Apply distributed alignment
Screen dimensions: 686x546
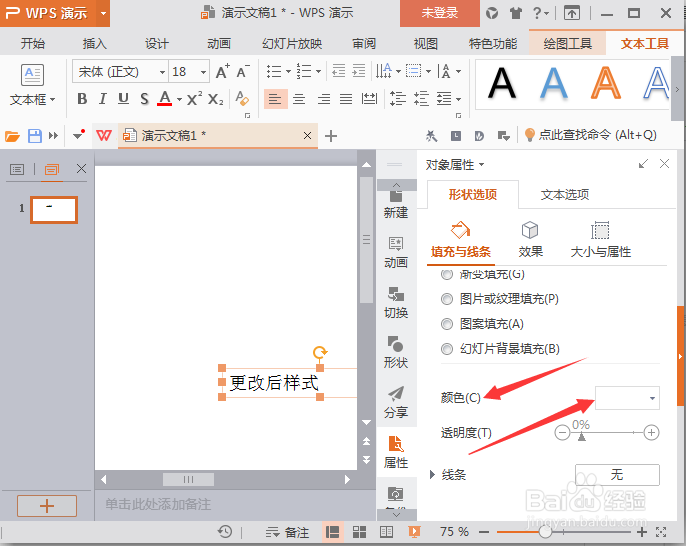click(x=370, y=99)
